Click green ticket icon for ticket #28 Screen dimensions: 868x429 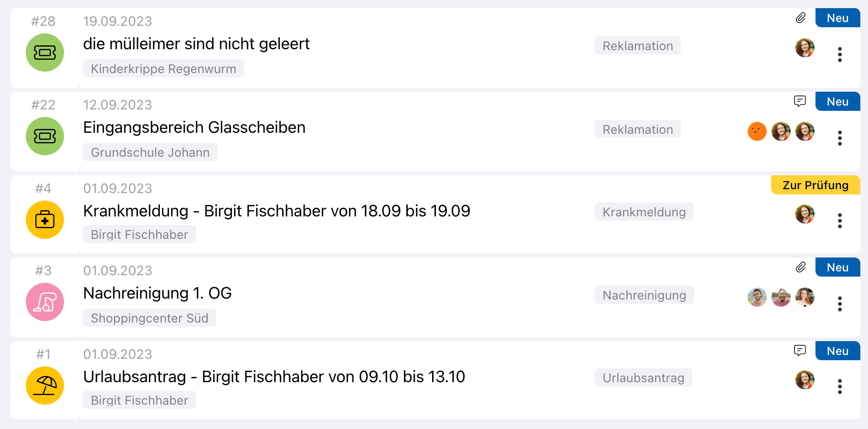pos(45,53)
